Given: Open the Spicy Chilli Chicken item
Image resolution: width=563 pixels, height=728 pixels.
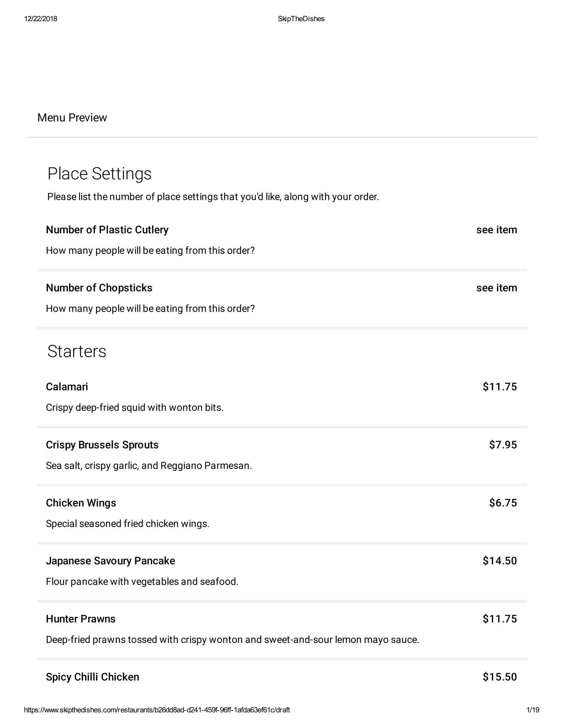Looking at the screenshot, I should 92,677.
